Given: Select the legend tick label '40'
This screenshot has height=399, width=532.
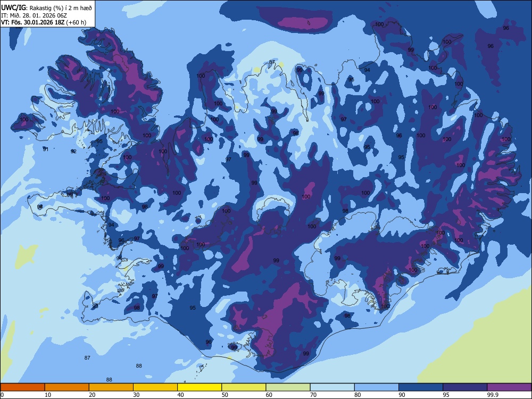Looking at the screenshot, I should point(180,395).
